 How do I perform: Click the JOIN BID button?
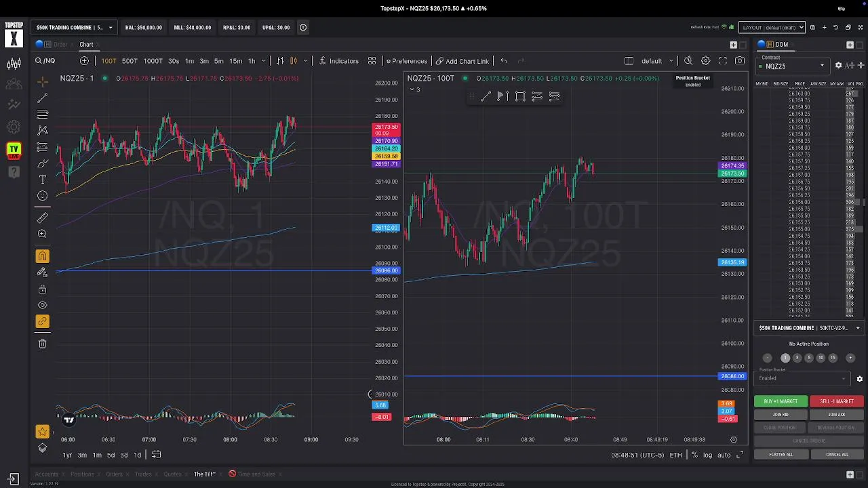click(x=781, y=415)
